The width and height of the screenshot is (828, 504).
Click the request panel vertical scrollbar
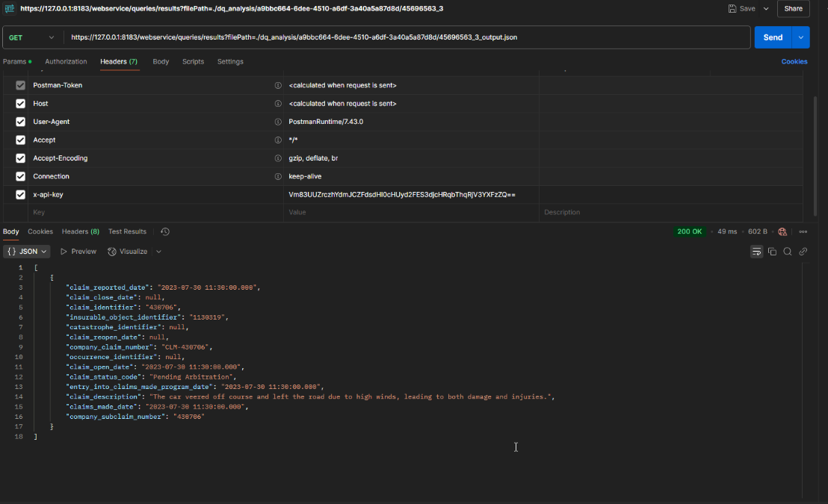click(815, 156)
